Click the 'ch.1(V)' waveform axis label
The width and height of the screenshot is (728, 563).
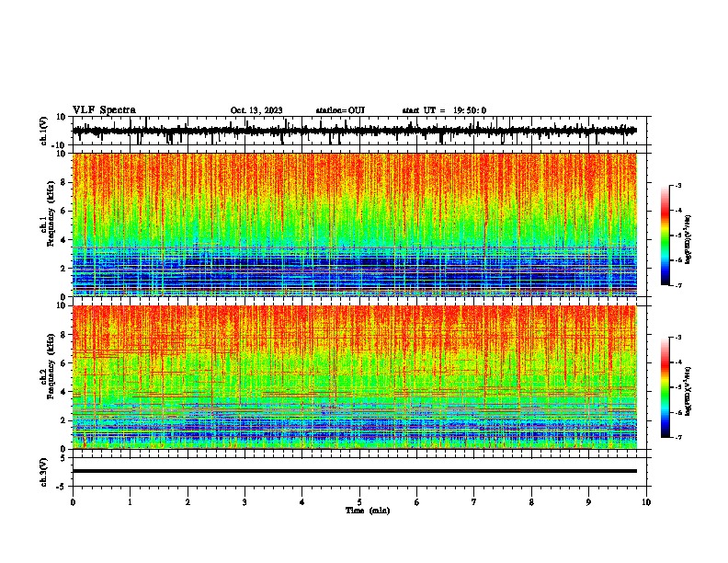click(44, 131)
